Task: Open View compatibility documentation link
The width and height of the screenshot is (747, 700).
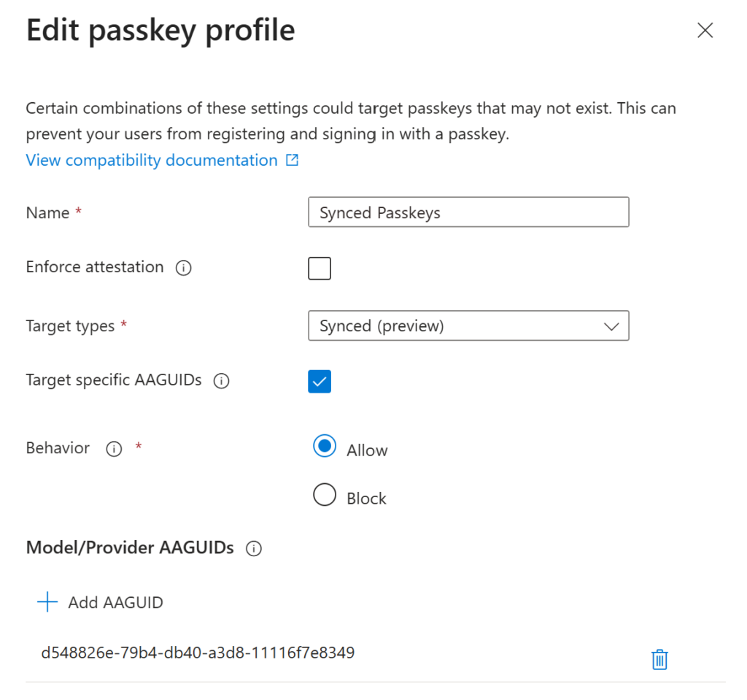Action: pos(152,161)
